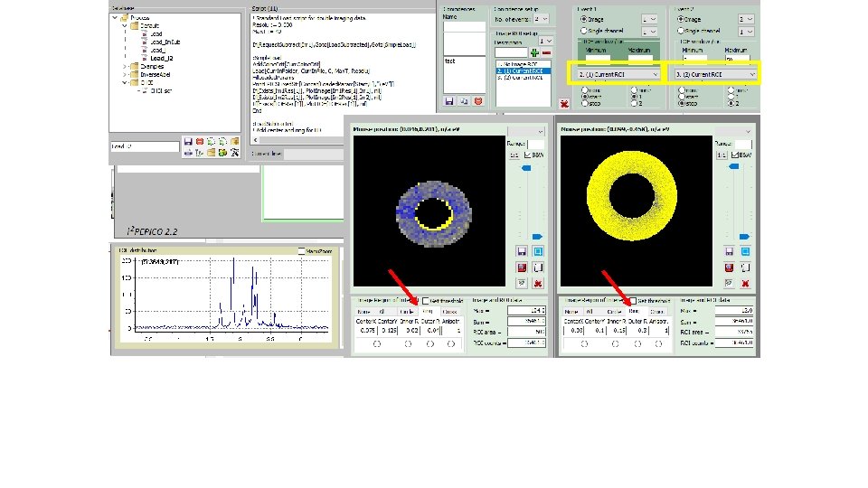Open the No. of events dropdown

[541, 19]
